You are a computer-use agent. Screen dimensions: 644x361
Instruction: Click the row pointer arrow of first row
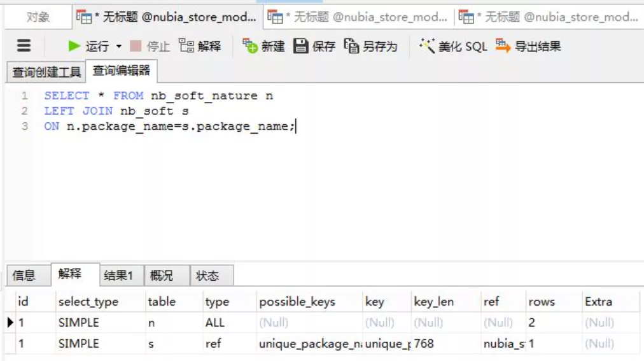10,323
